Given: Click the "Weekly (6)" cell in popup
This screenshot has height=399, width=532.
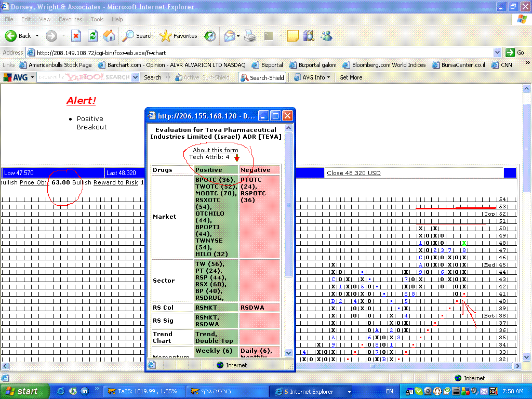Looking at the screenshot, I should pos(216,352).
